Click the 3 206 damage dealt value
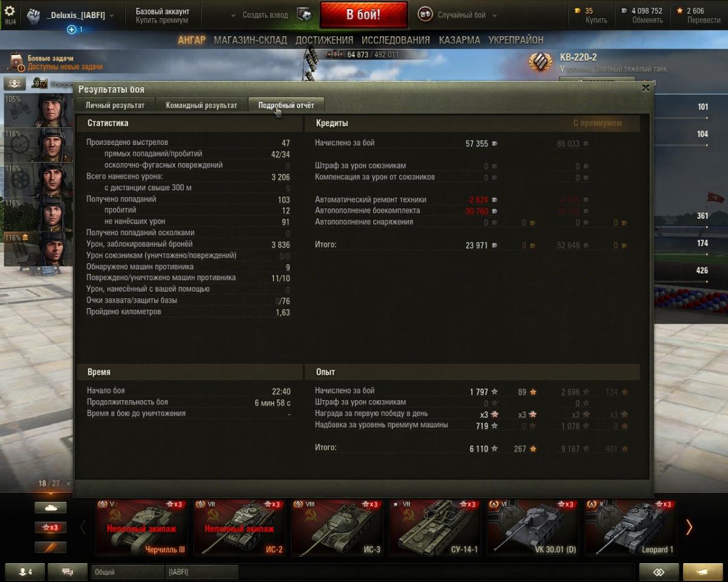Viewport: 728px width, 582px height. tap(281, 177)
